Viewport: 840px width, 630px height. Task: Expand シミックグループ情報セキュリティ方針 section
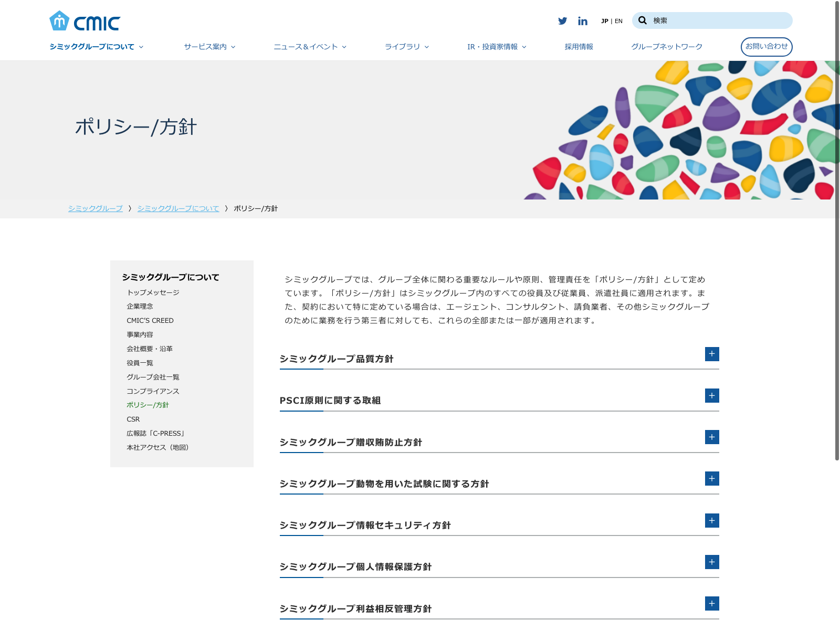click(711, 520)
